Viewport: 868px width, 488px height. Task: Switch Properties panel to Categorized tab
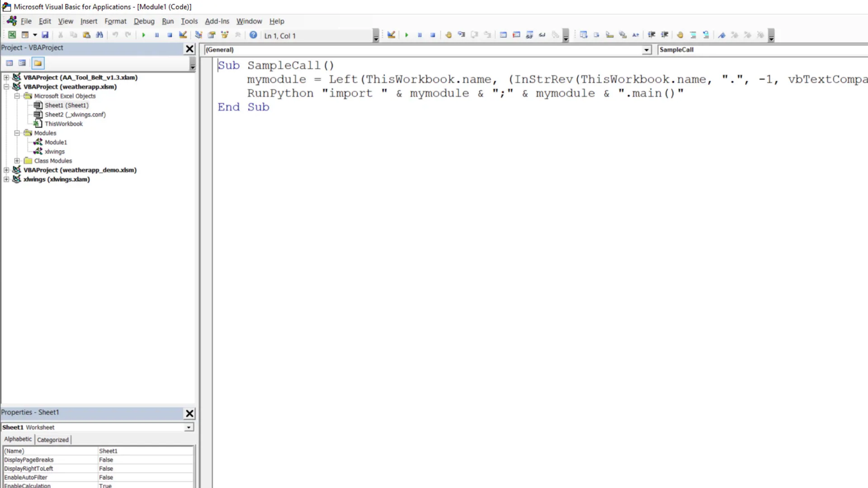pyautogui.click(x=52, y=439)
